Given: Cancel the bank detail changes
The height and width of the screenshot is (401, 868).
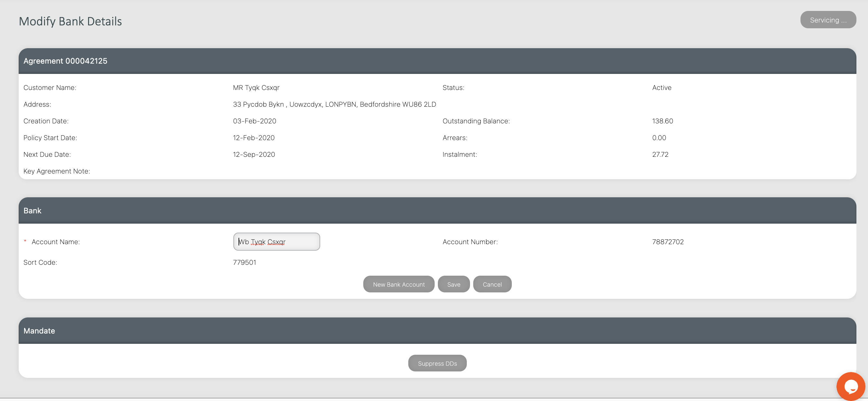Looking at the screenshot, I should tap(492, 284).
